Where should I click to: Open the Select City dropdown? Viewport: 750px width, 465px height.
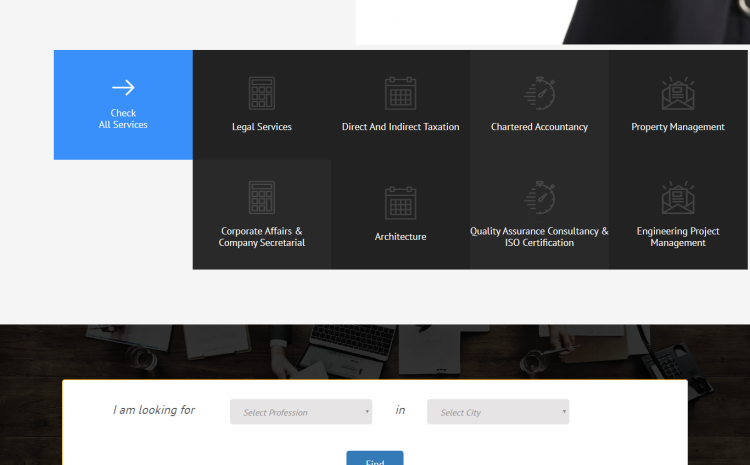pos(498,412)
